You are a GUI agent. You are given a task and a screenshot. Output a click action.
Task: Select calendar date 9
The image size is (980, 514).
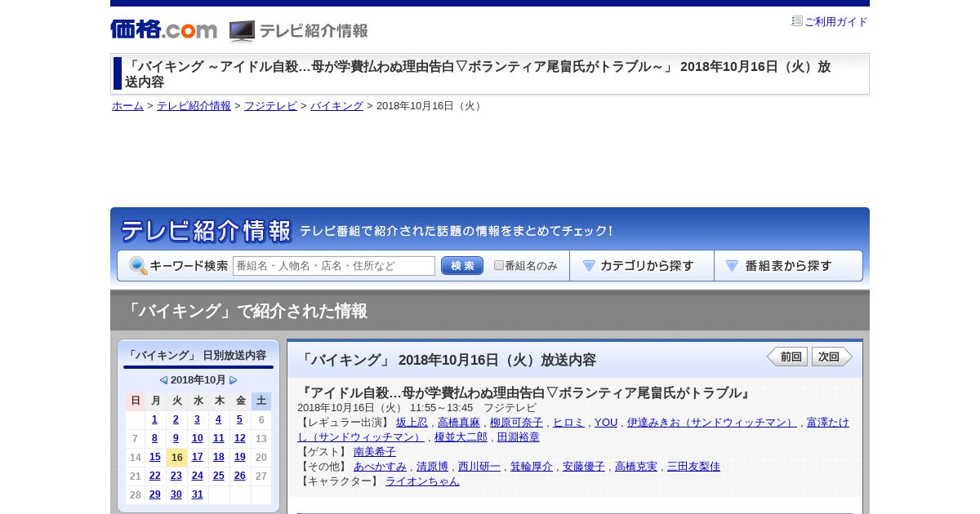click(176, 438)
